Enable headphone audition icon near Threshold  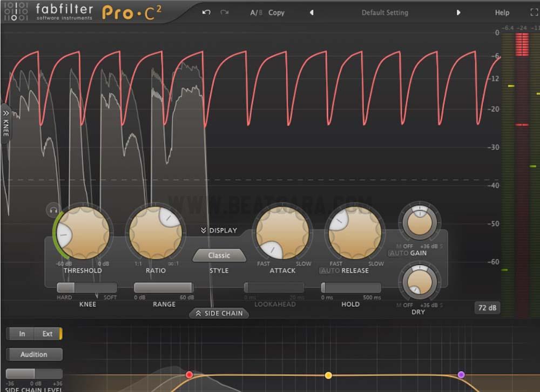pyautogui.click(x=53, y=210)
